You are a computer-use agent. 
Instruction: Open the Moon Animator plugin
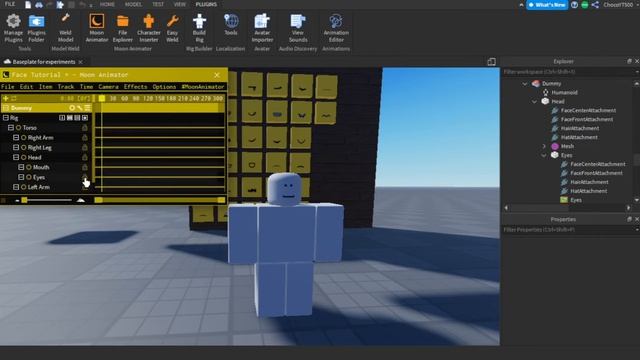point(97,28)
